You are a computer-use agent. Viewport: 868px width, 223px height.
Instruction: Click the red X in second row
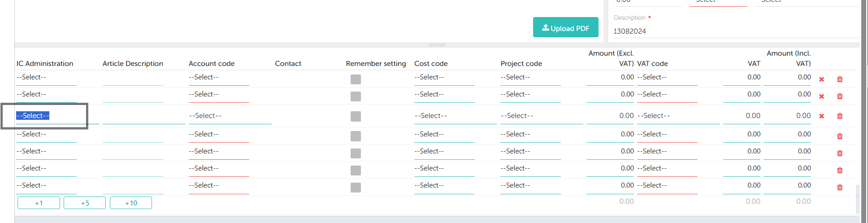822,96
